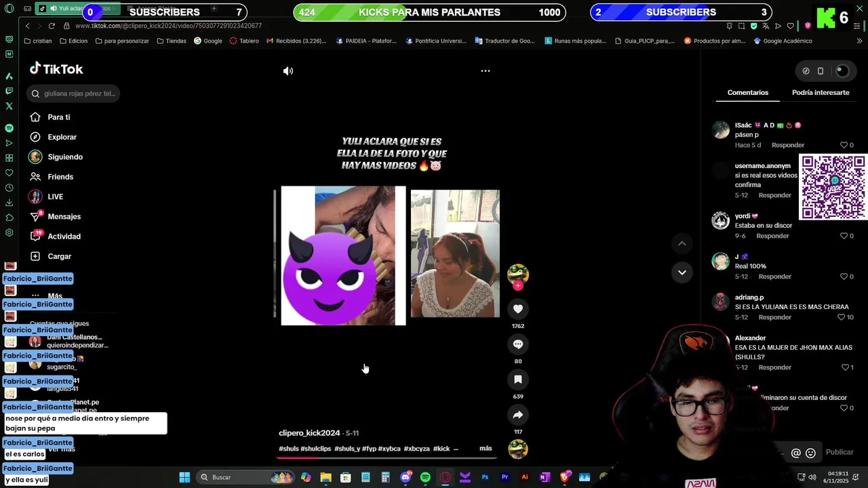Reply to adriang.p's comment
This screenshot has height=488, width=868.
click(775, 317)
